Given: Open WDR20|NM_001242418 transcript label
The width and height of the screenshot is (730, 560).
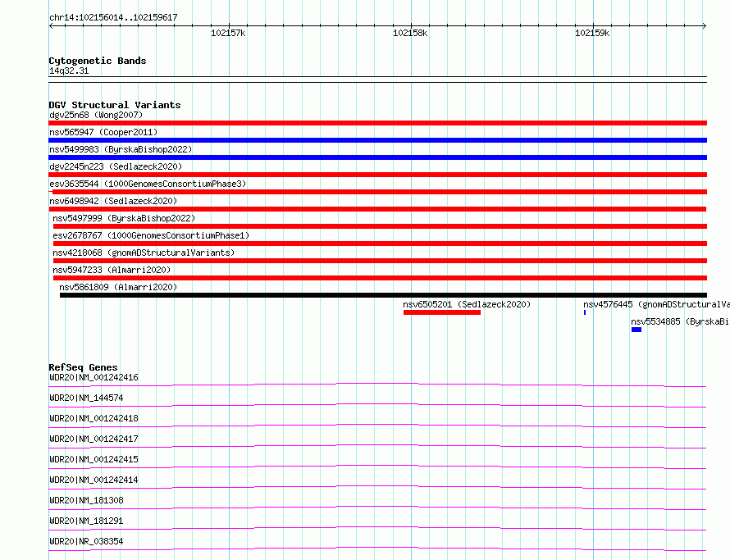Looking at the screenshot, I should point(94,418).
